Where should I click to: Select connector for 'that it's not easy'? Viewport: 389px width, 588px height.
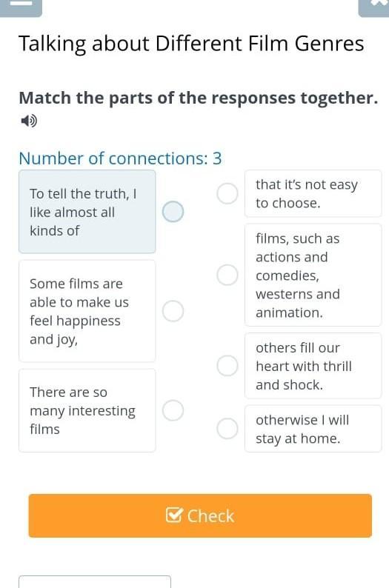point(227,193)
